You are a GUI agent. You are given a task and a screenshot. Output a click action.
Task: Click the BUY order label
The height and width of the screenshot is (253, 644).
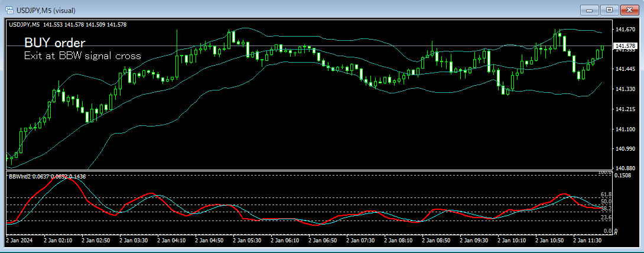coord(54,43)
